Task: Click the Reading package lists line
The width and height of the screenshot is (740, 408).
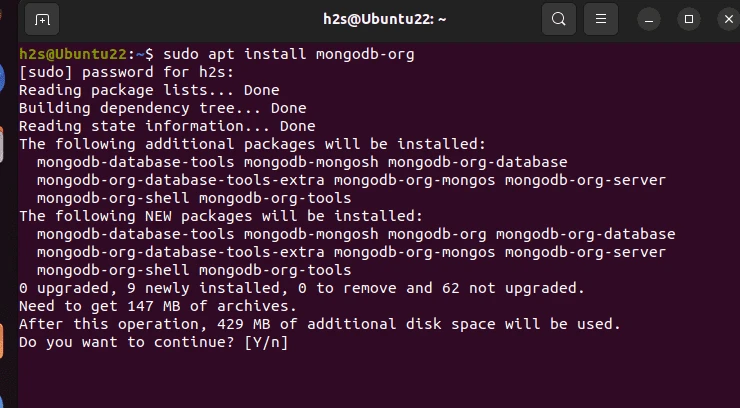Action: point(149,90)
